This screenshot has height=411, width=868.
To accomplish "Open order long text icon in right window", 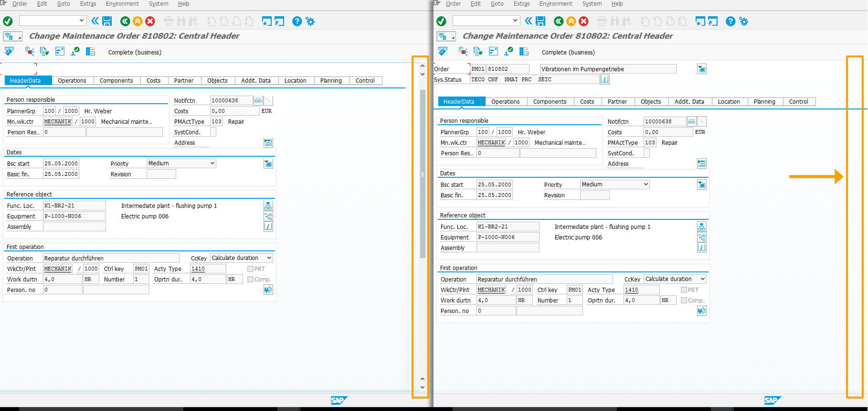I will click(x=702, y=69).
